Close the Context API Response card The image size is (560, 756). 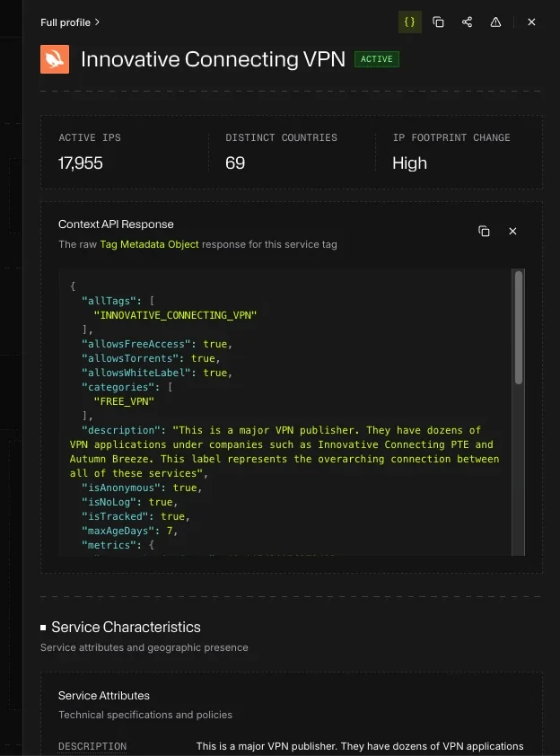pos(512,231)
